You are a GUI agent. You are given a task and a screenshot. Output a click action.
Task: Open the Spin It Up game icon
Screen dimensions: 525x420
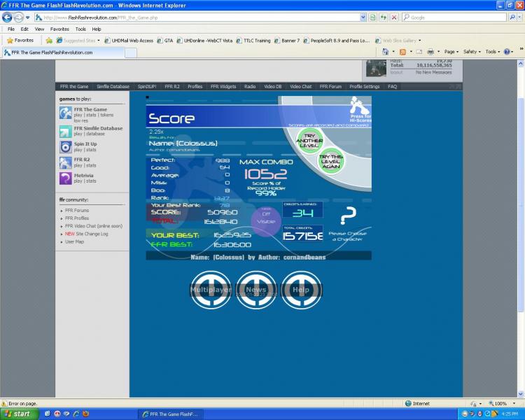[66, 147]
